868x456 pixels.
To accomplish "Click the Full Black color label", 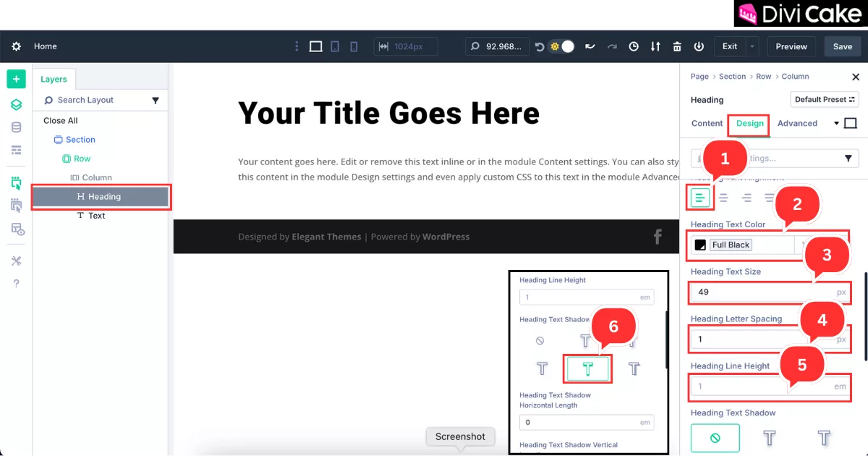I will pyautogui.click(x=731, y=245).
